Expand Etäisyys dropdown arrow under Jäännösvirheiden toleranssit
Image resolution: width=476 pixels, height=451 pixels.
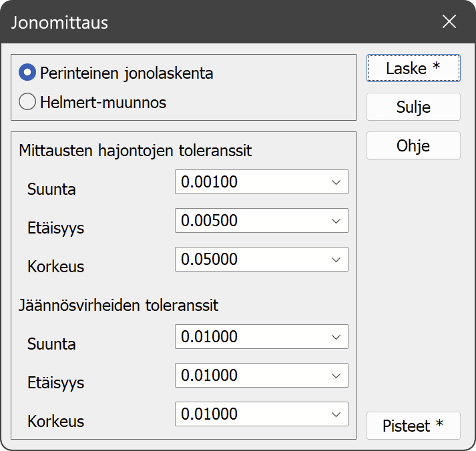click(336, 376)
